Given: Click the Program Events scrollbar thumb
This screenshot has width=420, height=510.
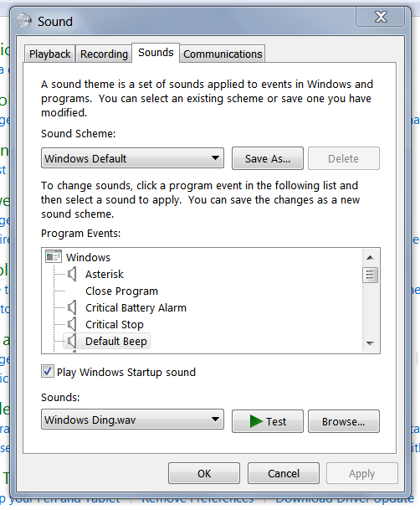Looking at the screenshot, I should click(370, 276).
